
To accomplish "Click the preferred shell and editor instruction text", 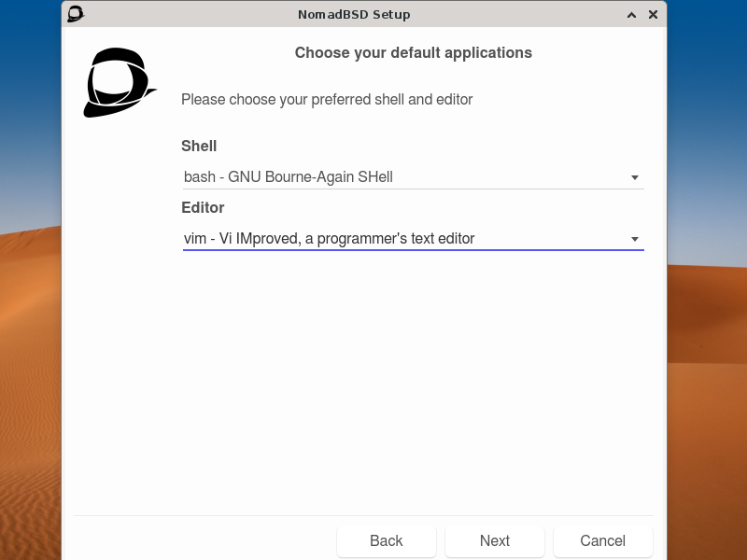I will [x=326, y=100].
